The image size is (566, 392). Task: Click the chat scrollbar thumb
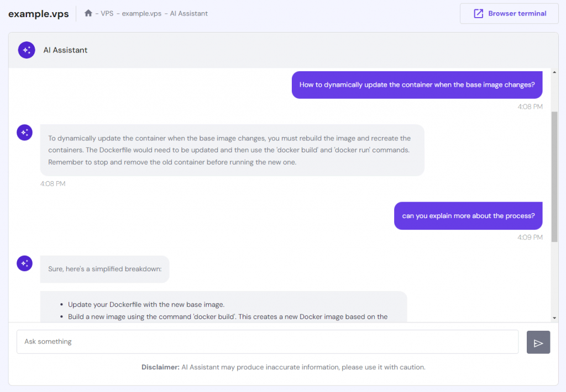click(554, 177)
